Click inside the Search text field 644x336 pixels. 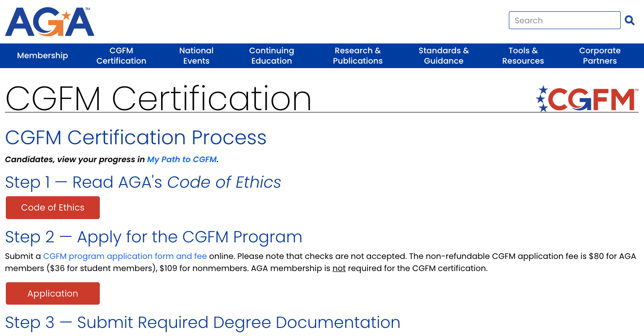point(564,20)
